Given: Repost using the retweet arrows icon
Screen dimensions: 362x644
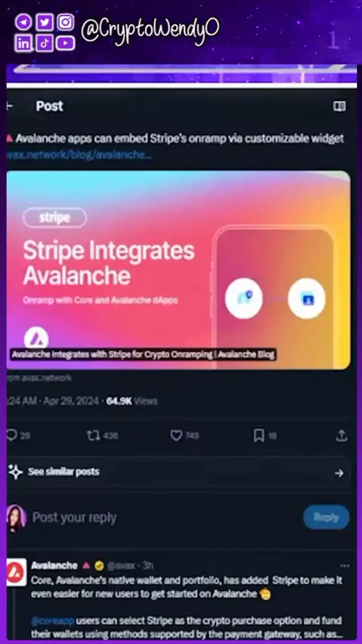Looking at the screenshot, I should [93, 436].
